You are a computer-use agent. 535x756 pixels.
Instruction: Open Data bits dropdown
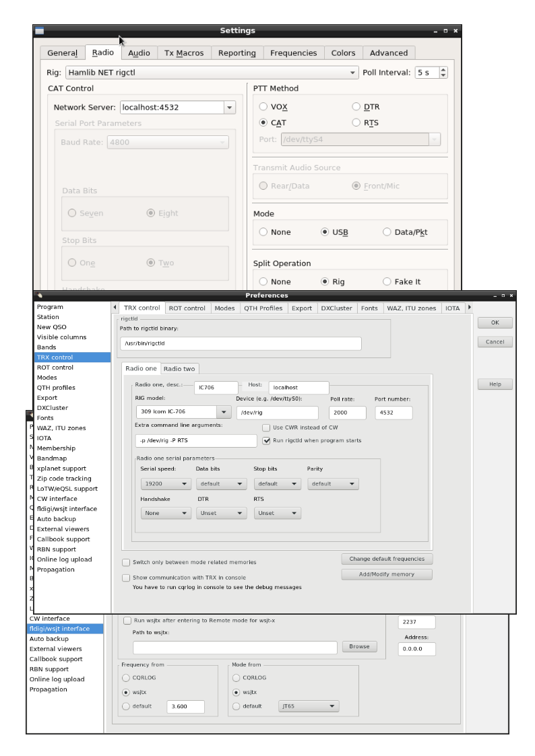(222, 483)
